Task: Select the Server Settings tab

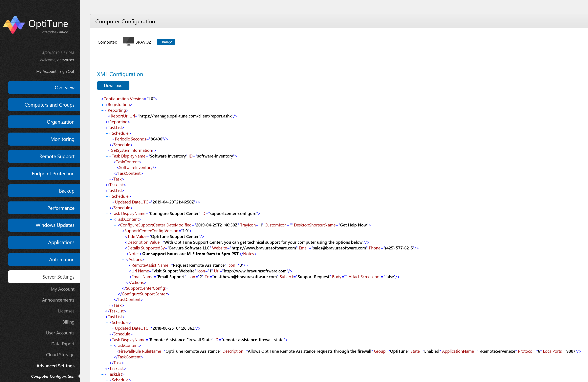Action: coord(58,277)
